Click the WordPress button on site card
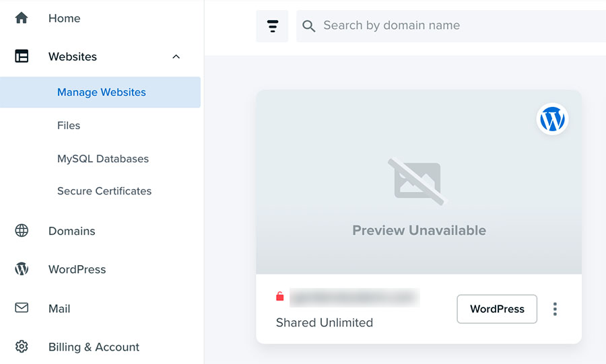Viewport: 606px width, 364px height. pyautogui.click(x=497, y=309)
